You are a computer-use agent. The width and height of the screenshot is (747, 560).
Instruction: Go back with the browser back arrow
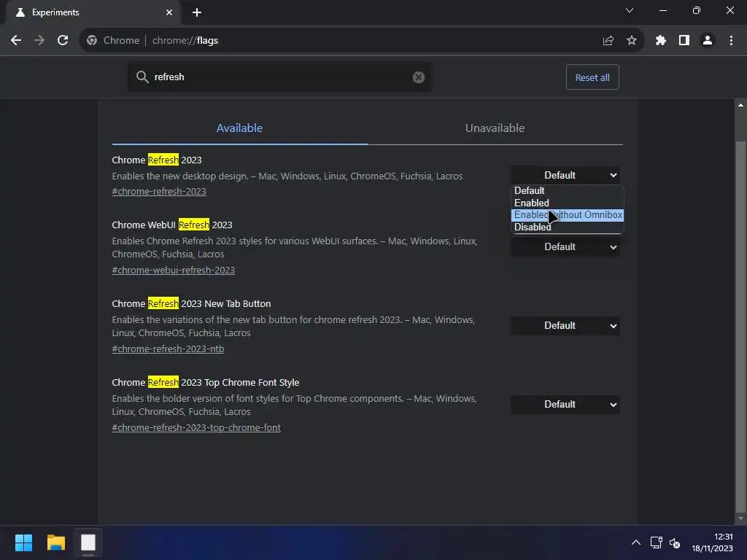(16, 41)
